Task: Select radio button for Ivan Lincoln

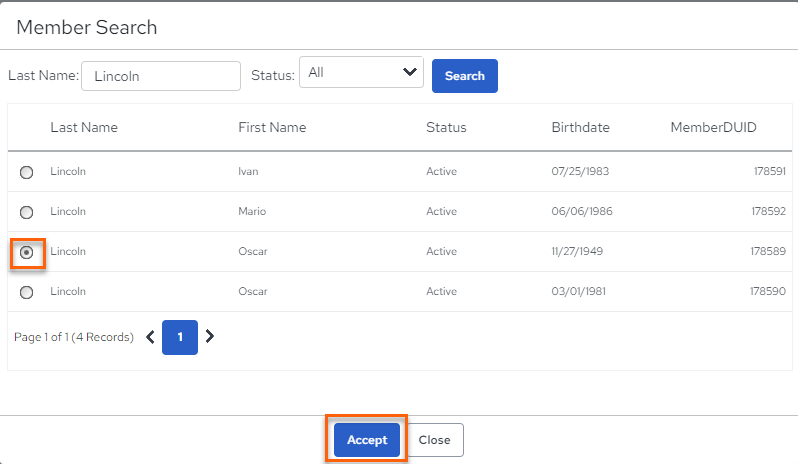Action: (26, 172)
